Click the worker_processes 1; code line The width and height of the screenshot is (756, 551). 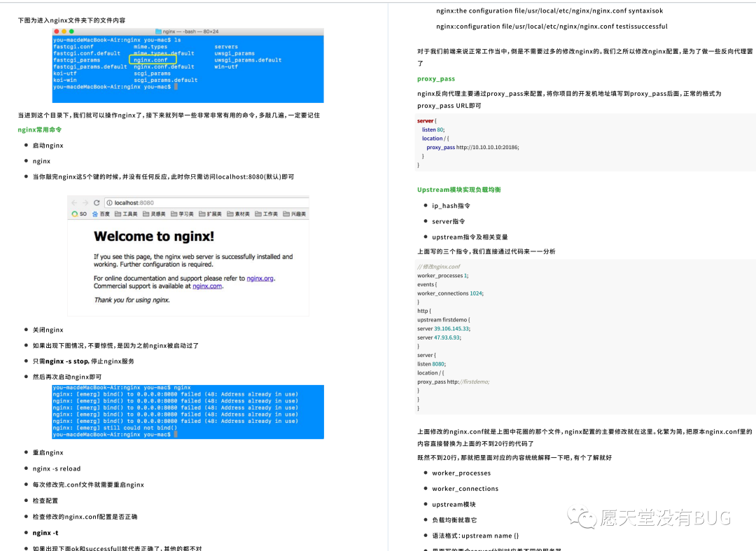442,276
